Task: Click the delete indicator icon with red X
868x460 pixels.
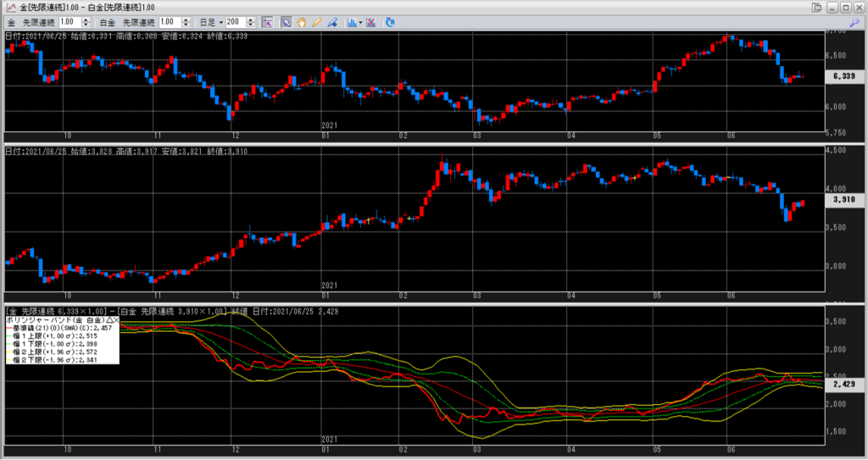Action: (371, 21)
